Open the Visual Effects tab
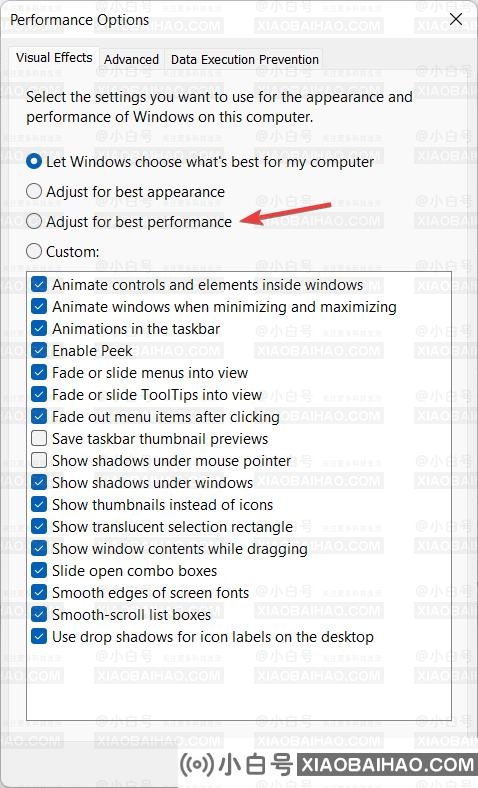This screenshot has width=478, height=788. click(54, 57)
